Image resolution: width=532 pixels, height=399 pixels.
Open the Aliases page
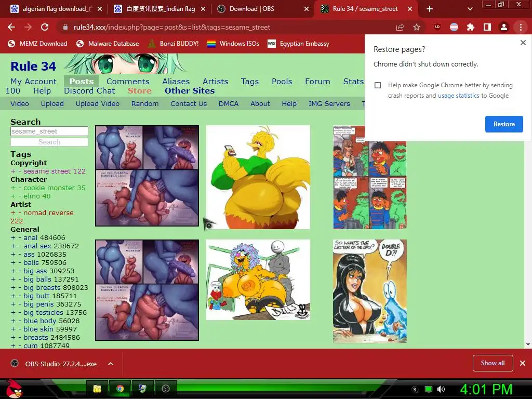point(176,82)
